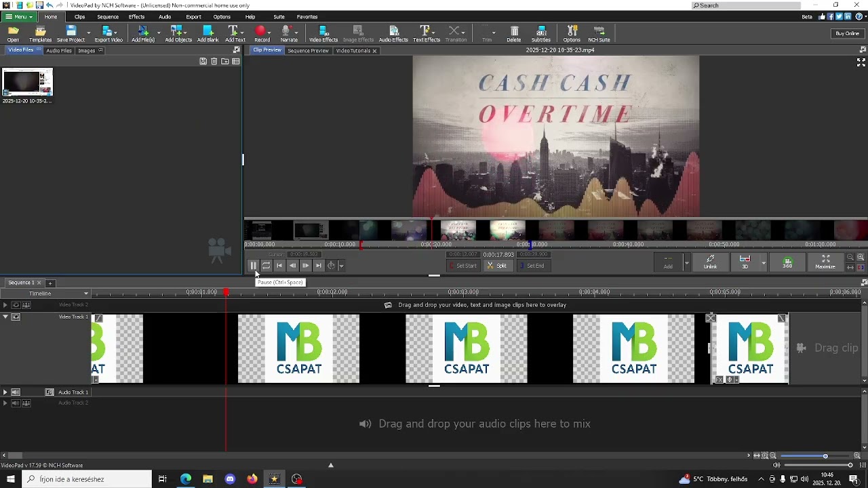868x488 pixels.
Task: Toggle Video Track 2 visibility eye
Action: (16, 305)
